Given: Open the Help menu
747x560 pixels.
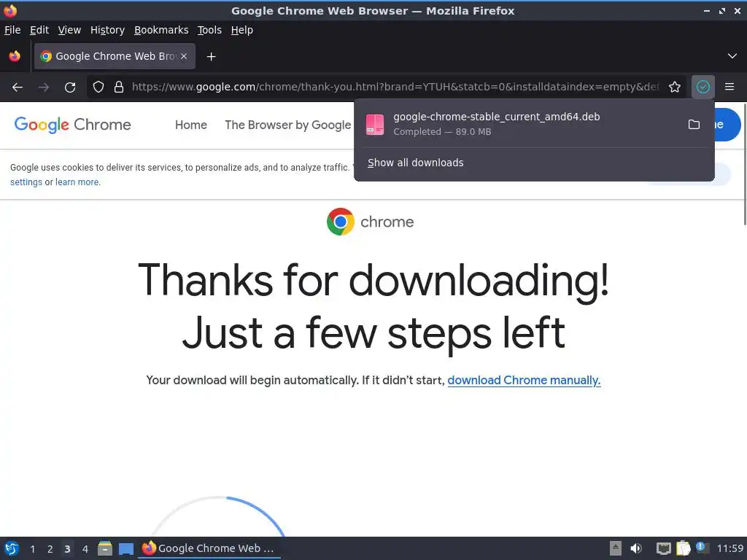Looking at the screenshot, I should pos(242,30).
